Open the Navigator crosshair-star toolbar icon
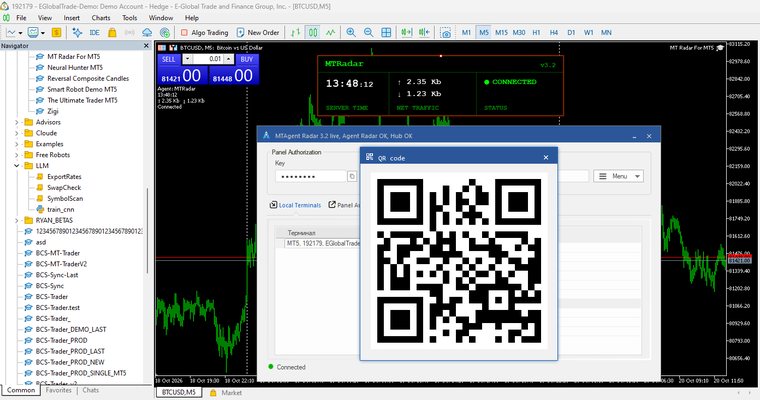This screenshot has width=760, height=400. [x=77, y=32]
